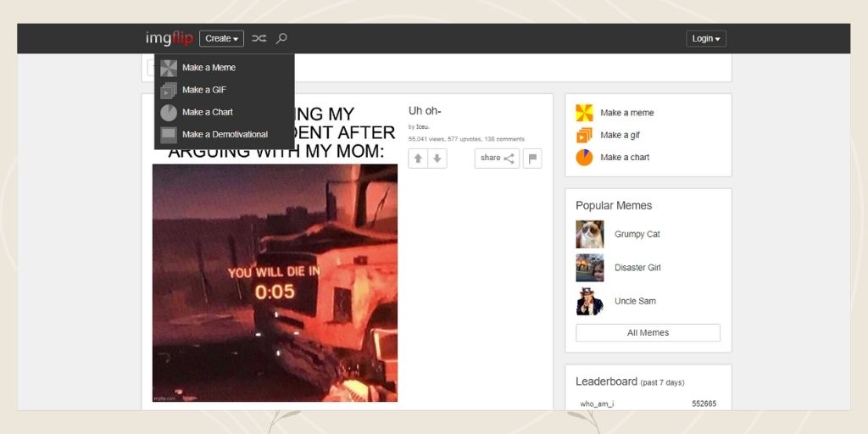Flag this meme with the flag icon
This screenshot has height=434, width=868.
click(x=532, y=159)
